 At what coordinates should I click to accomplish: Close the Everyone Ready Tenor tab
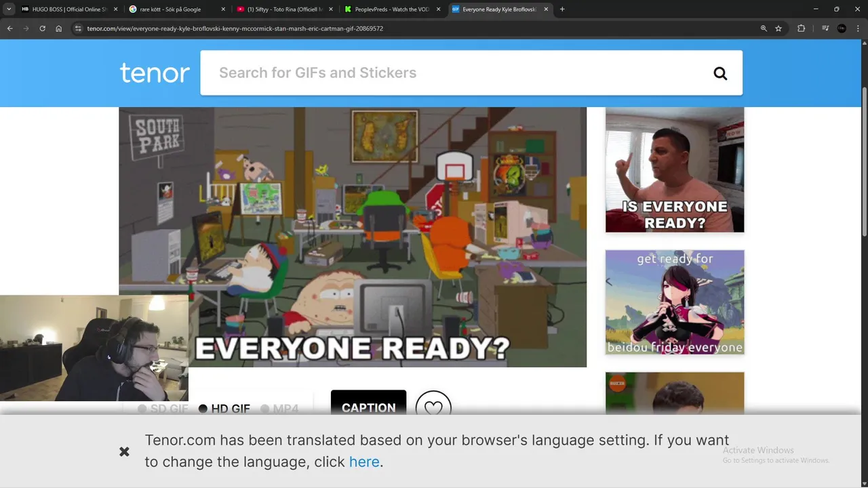pyautogui.click(x=546, y=9)
